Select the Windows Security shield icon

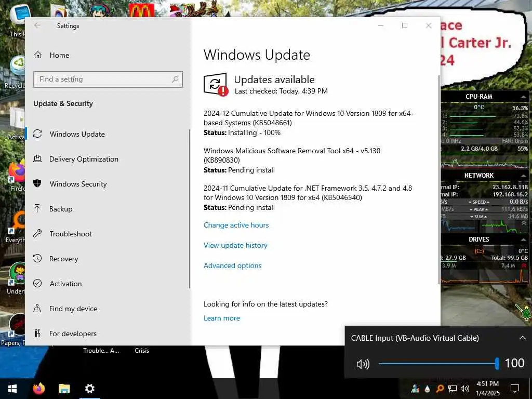point(37,183)
